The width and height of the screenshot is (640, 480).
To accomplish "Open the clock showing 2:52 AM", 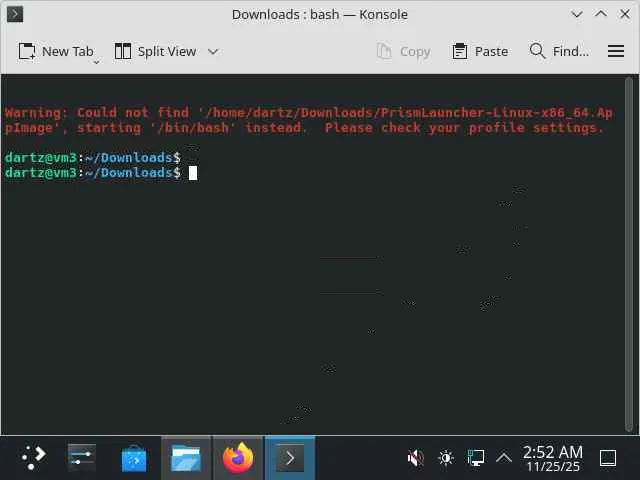I will coord(553,458).
